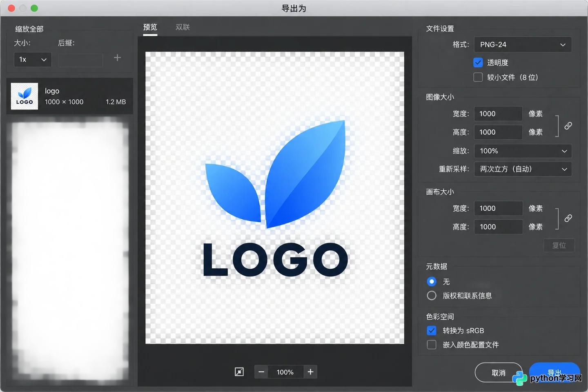The width and height of the screenshot is (588, 392).
Task: Uncheck 转换为 sRGB
Action: 432,330
